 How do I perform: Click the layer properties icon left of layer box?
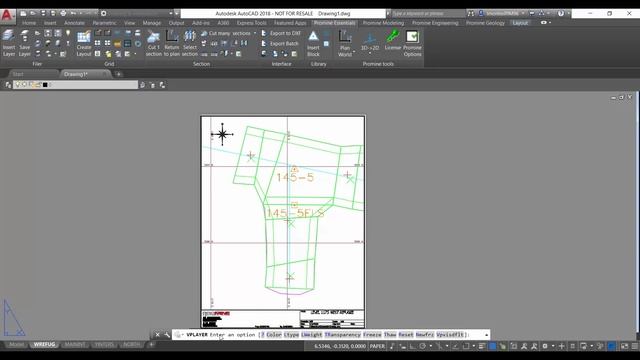pyautogui.click(x=8, y=85)
